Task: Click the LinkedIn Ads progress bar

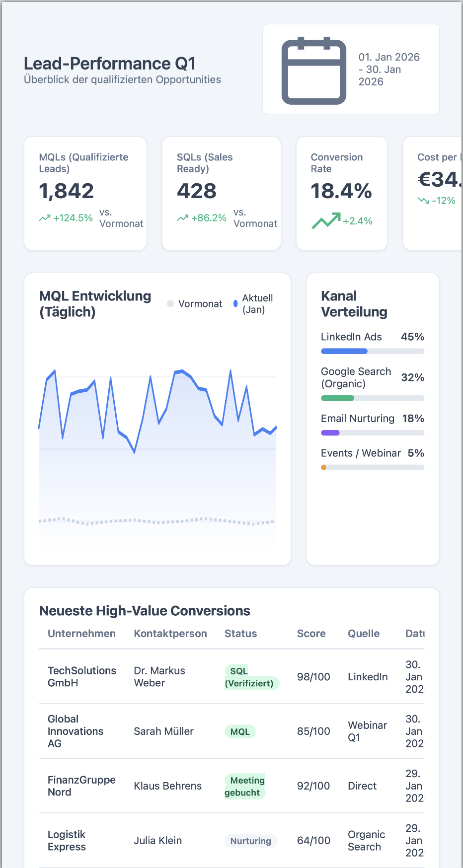Action: pyautogui.click(x=373, y=351)
